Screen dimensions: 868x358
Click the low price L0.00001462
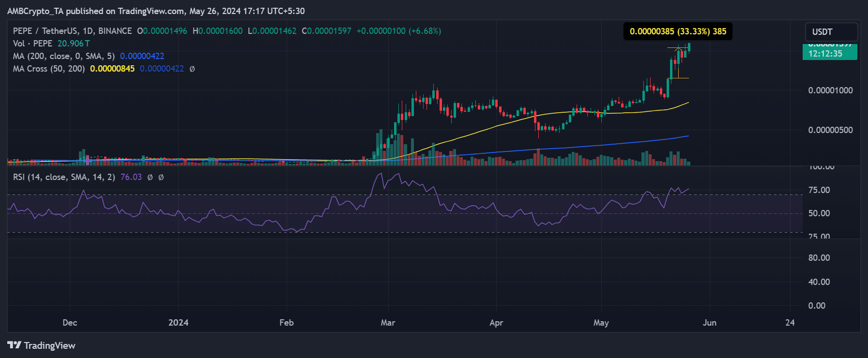point(272,31)
